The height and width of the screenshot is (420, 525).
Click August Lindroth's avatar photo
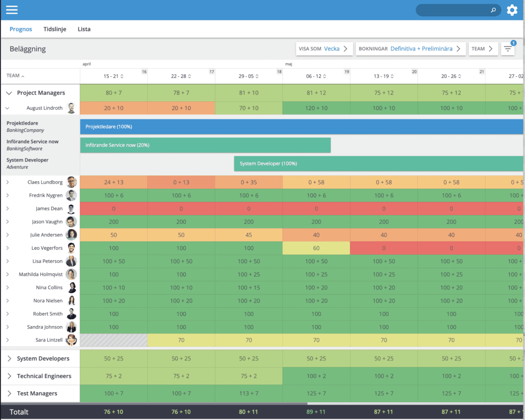click(71, 108)
